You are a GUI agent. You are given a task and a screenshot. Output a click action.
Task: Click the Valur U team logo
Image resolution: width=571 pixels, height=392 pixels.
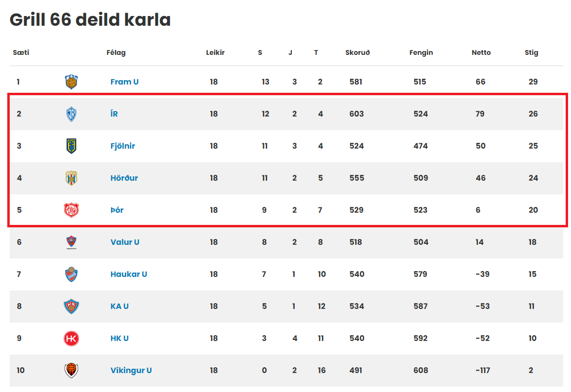[71, 242]
